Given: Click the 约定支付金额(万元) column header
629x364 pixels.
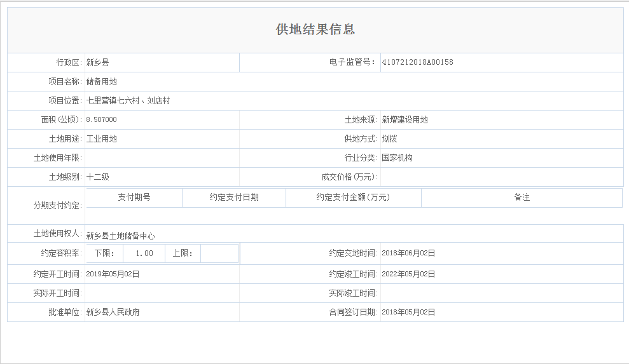Looking at the screenshot, I should pyautogui.click(x=354, y=197).
